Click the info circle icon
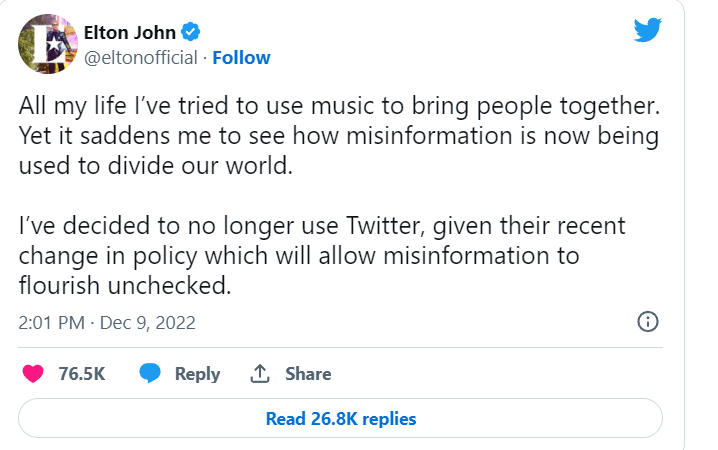 coord(647,322)
